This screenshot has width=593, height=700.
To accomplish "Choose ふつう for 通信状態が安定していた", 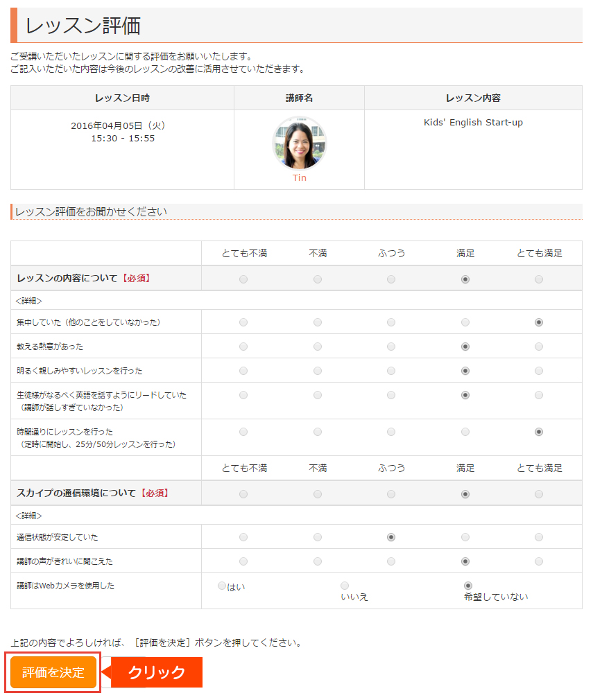I will pyautogui.click(x=391, y=537).
